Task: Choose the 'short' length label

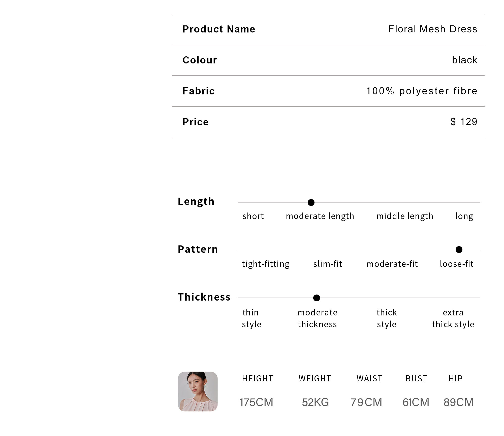Action: click(x=253, y=216)
